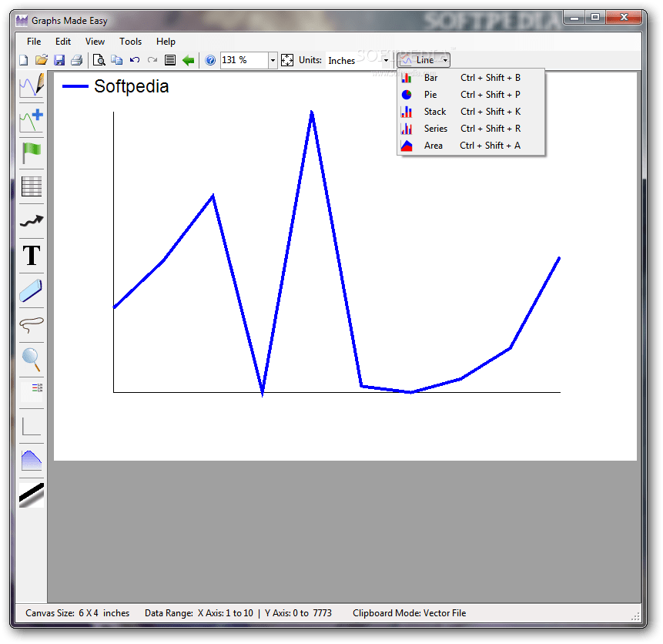The height and width of the screenshot is (644, 663).
Task: Click the line style gradient tool
Action: [x=32, y=495]
